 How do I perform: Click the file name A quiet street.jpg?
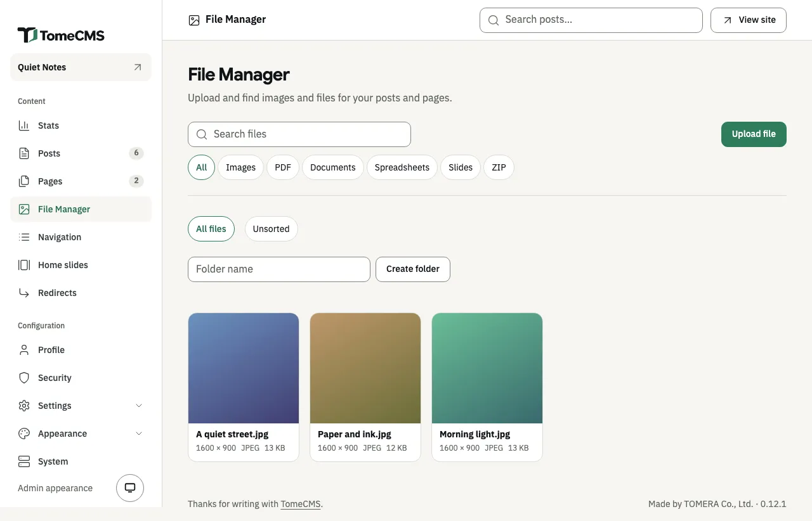tap(232, 434)
